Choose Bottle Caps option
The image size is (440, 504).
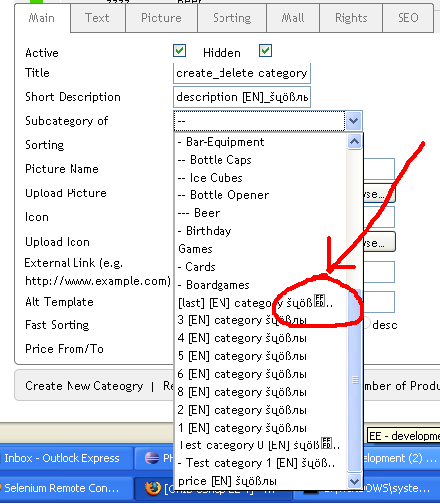tap(260, 160)
